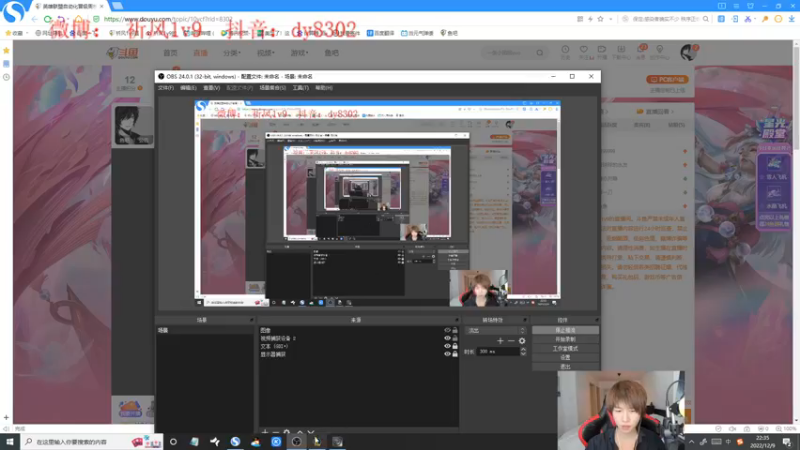The width and height of the screenshot is (800, 450).
Task: Open the key password manager icon
Action: pyautogui.click(x=765, y=19)
